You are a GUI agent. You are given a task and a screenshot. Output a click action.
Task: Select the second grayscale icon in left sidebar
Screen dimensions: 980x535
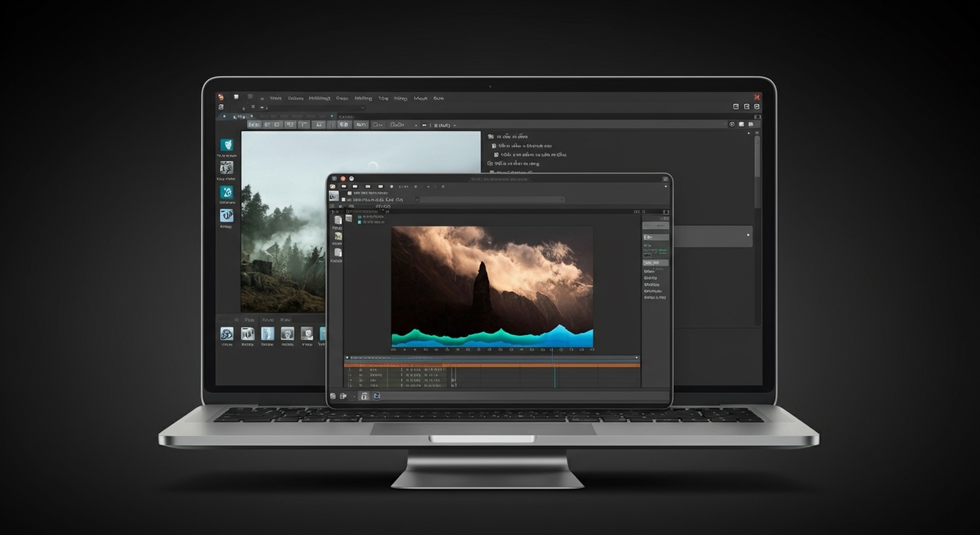(226, 168)
